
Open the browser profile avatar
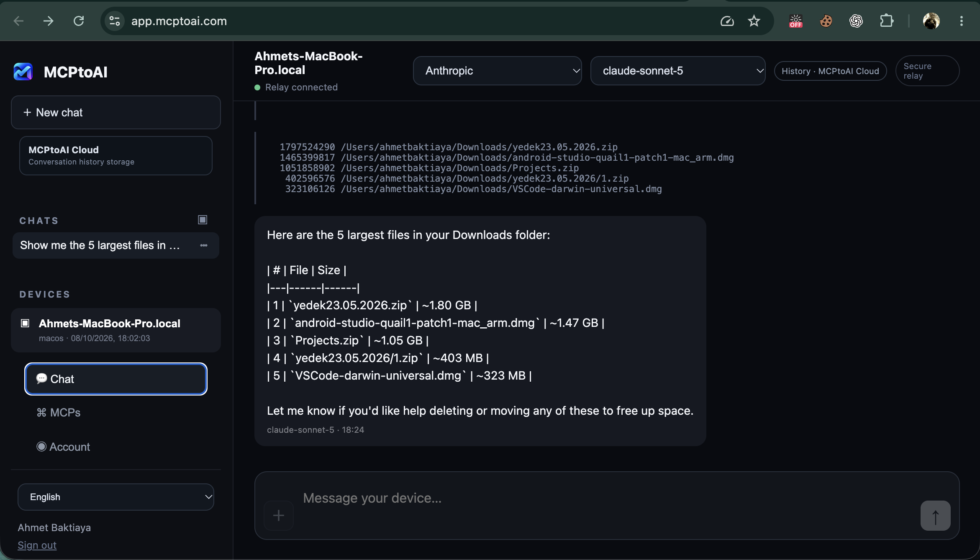pos(931,21)
